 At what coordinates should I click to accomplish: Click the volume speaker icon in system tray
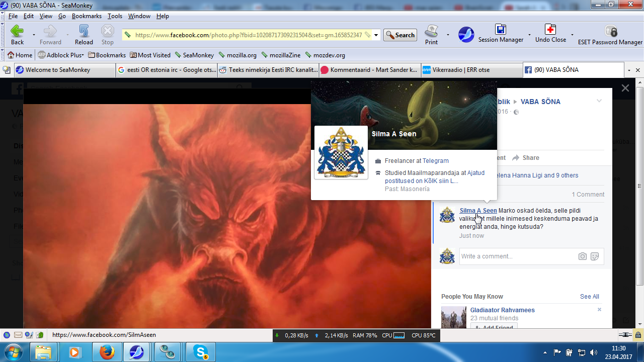pyautogui.click(x=593, y=352)
